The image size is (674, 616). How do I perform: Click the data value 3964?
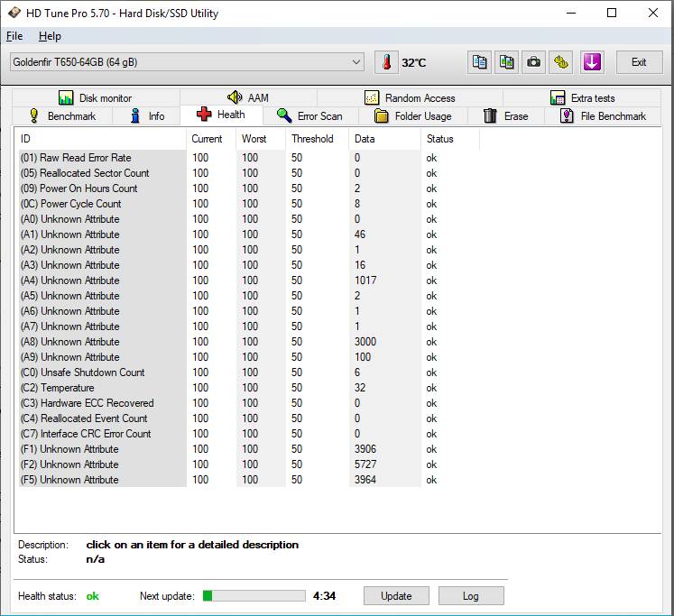tap(365, 480)
